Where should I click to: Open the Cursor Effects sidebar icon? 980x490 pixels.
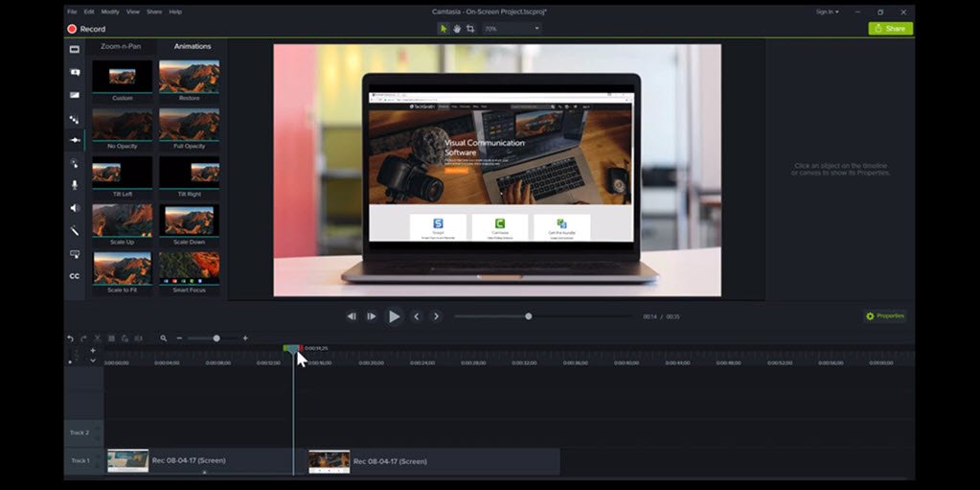(75, 163)
